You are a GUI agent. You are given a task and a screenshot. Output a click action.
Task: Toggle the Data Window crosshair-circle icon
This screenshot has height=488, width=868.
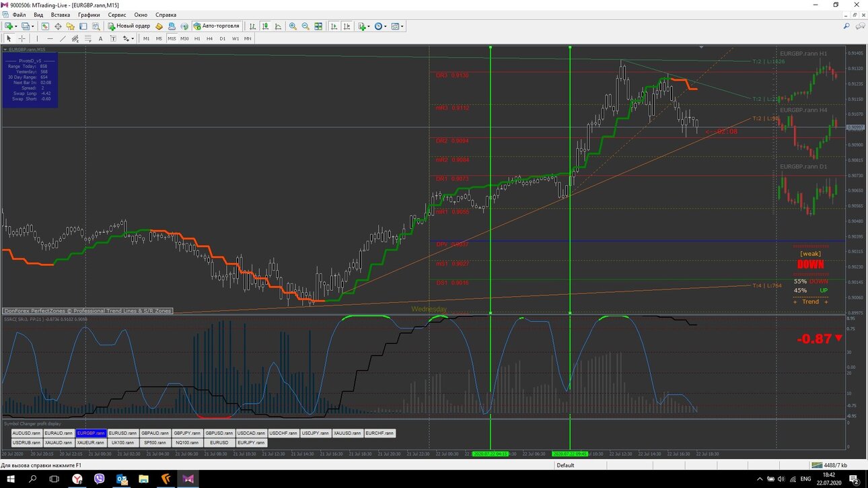pyautogui.click(x=58, y=26)
